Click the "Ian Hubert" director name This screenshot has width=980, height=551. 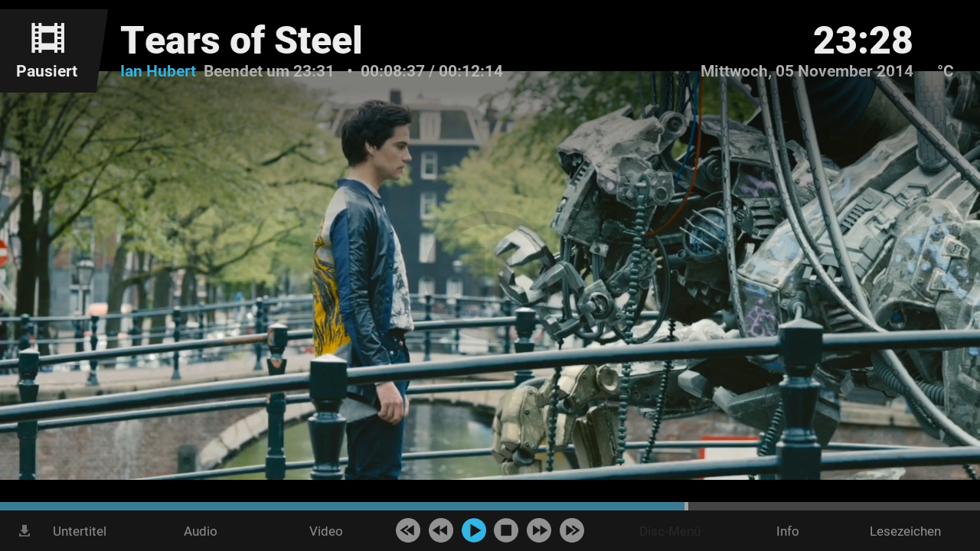[x=158, y=71]
